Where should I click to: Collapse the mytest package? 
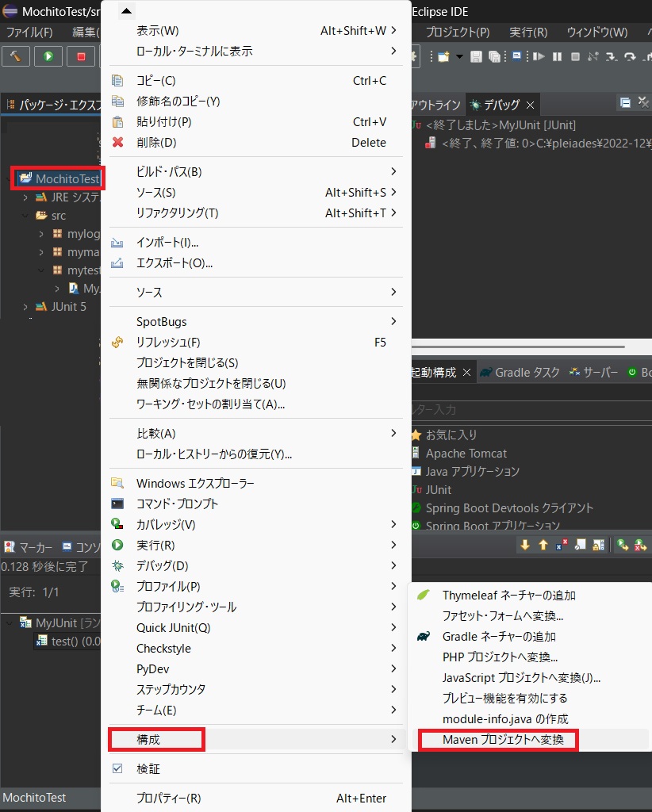[x=41, y=270]
